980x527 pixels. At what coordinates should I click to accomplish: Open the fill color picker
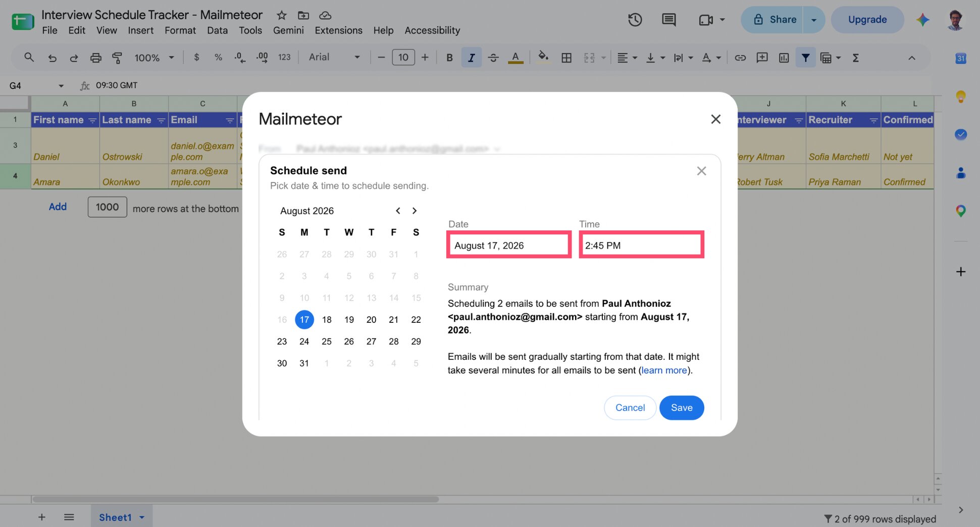[x=543, y=57]
